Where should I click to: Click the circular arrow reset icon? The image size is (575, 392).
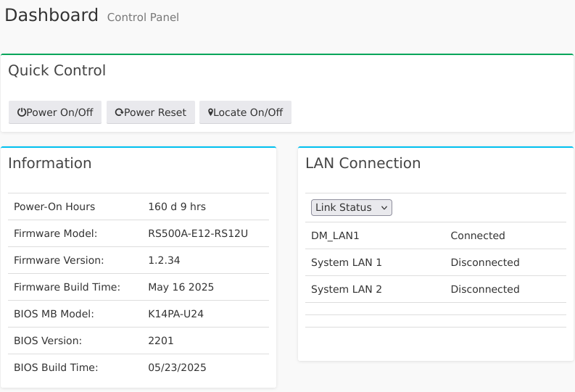pyautogui.click(x=119, y=113)
